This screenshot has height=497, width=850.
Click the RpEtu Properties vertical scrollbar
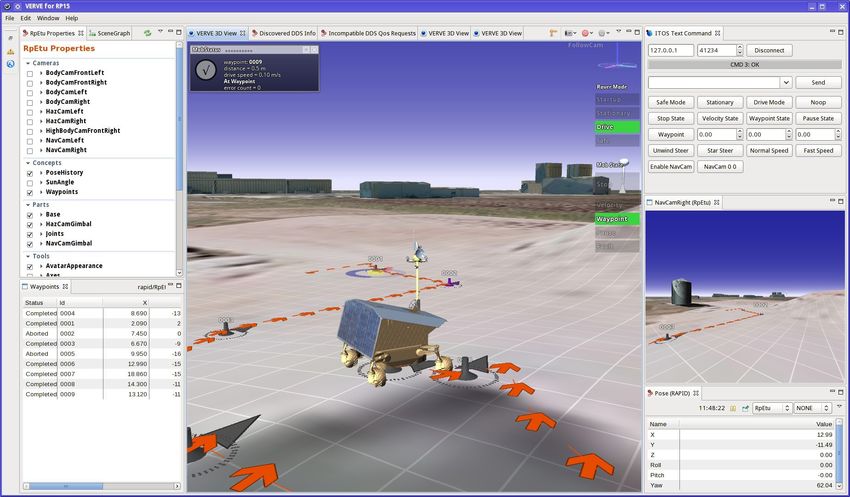coord(179,119)
